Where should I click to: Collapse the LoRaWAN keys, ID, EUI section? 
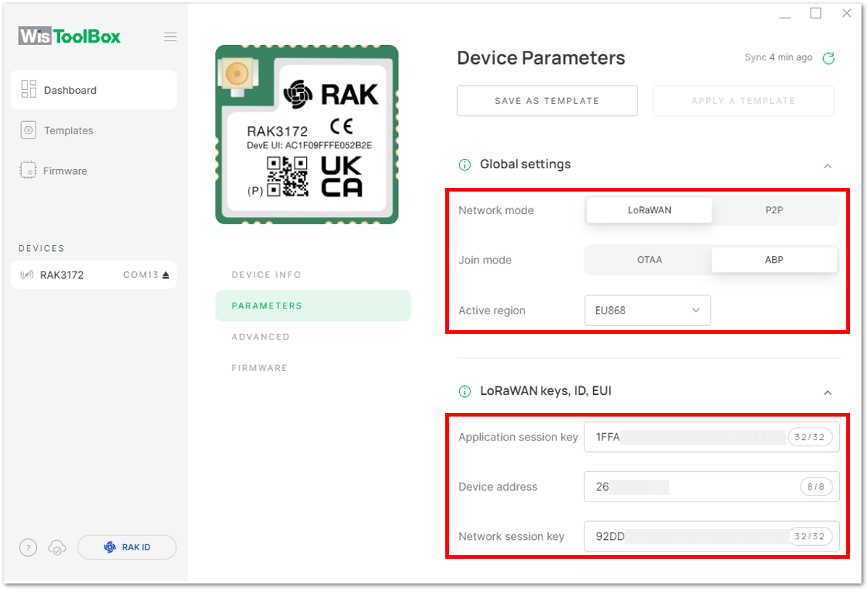[827, 393]
